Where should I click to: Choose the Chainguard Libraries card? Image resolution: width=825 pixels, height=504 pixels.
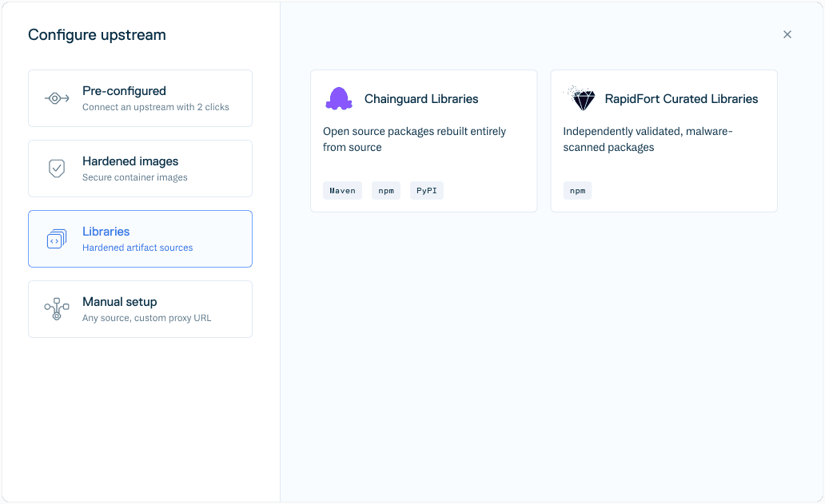pos(424,141)
